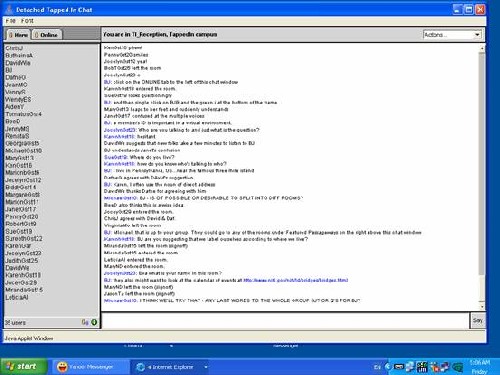Open Yahoo Messenger from the taskbar
Image resolution: width=500 pixels, height=375 pixels.
90,367
